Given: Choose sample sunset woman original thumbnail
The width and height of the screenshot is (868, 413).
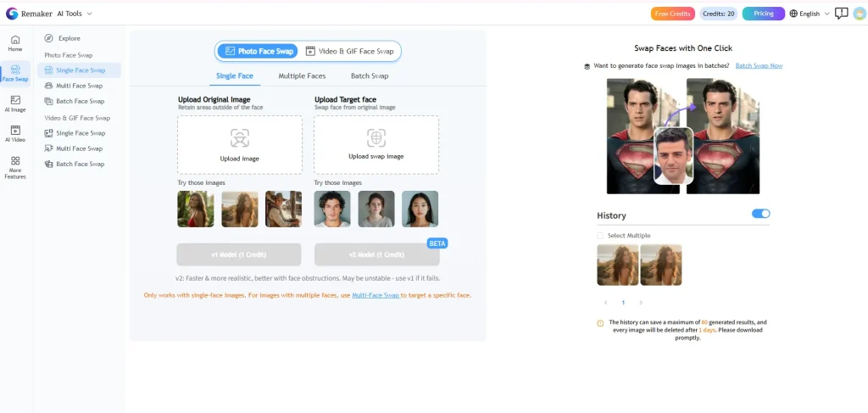Looking at the screenshot, I should (x=240, y=209).
